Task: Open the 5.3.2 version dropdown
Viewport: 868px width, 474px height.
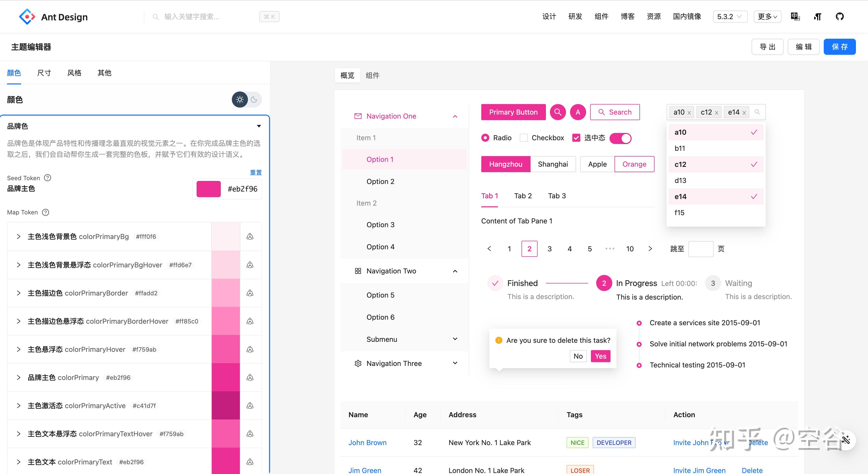Action: [730, 17]
